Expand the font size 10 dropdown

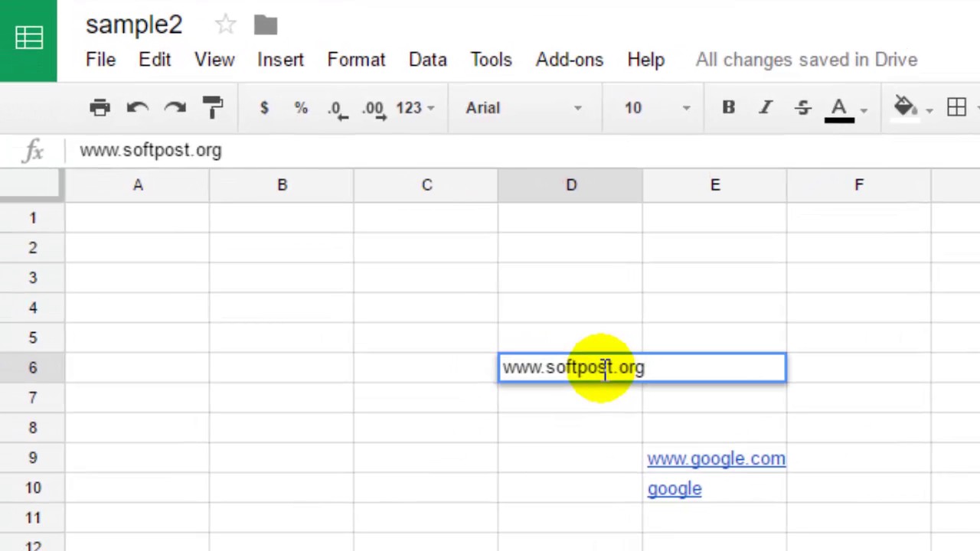click(x=656, y=108)
